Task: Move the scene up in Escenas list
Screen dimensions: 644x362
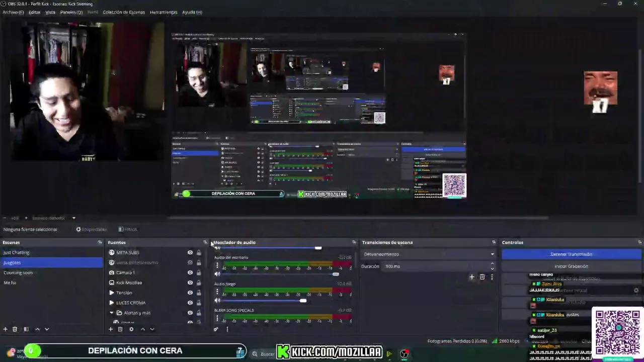Action: pyautogui.click(x=37, y=329)
